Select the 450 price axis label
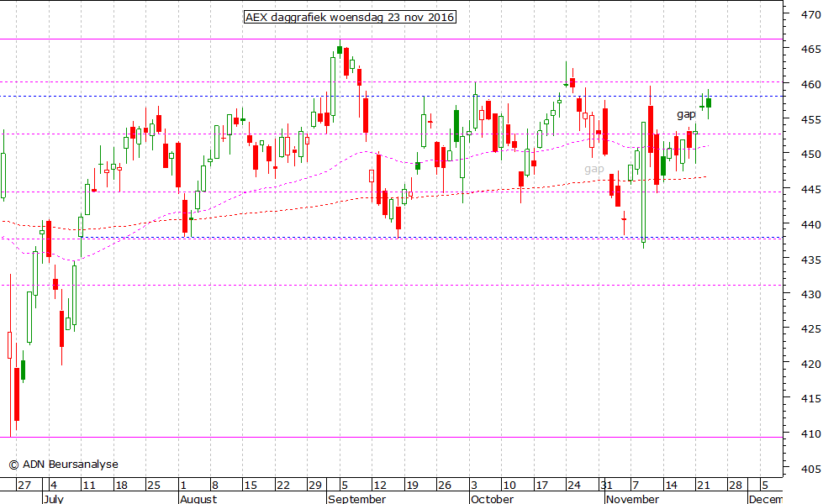Image resolution: width=823 pixels, height=504 pixels. point(811,155)
